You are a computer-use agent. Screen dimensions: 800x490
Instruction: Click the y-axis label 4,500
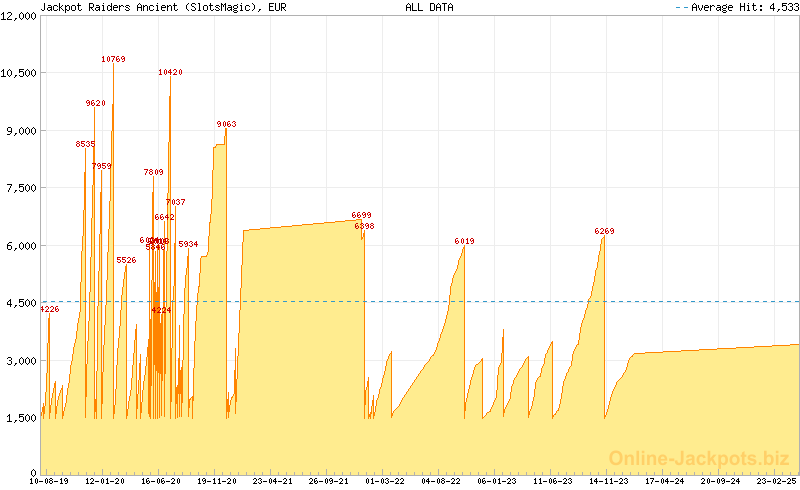coord(21,303)
